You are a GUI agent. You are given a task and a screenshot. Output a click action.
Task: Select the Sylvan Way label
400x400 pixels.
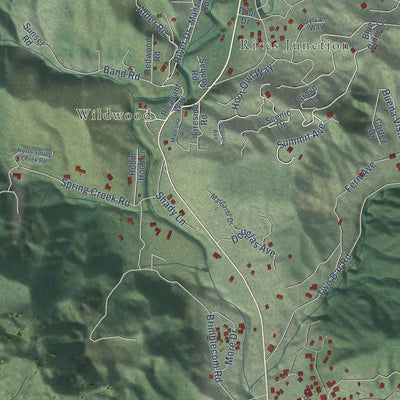[x=315, y=24]
